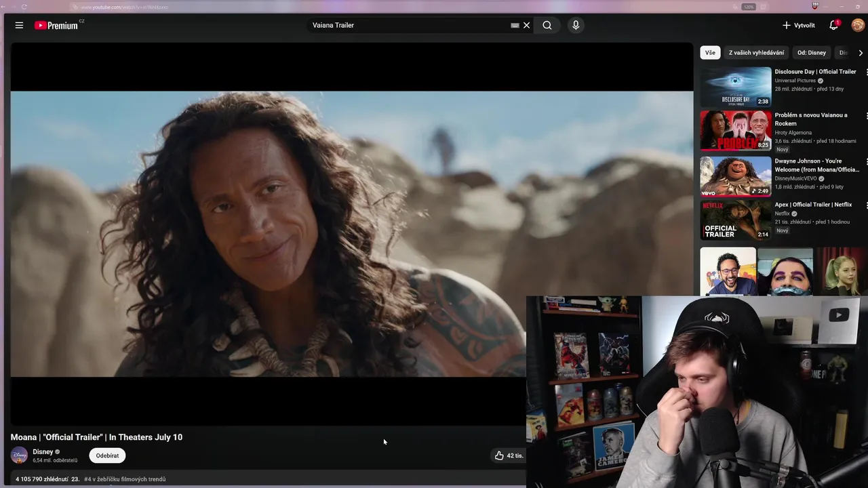Open the account avatar menu
This screenshot has width=868, height=488.
coord(858,25)
